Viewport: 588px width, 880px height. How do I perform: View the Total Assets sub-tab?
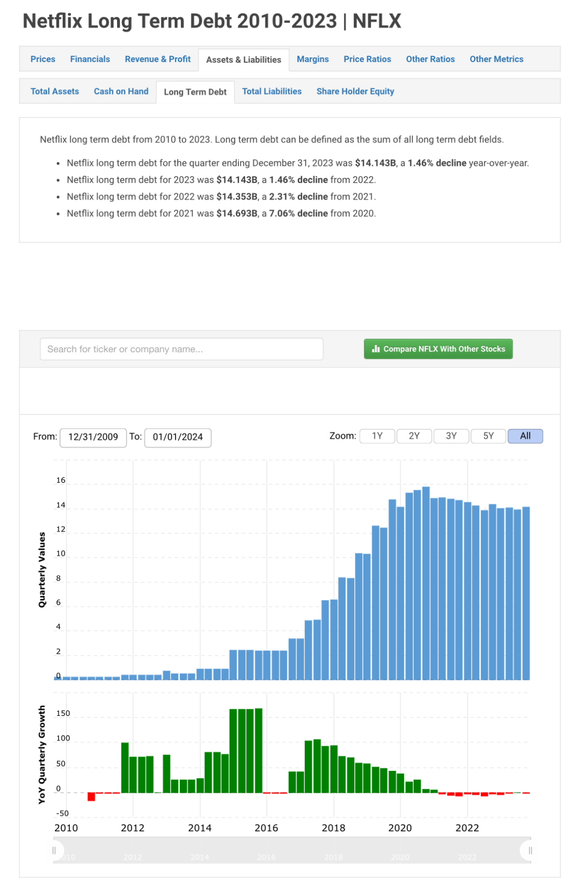tap(55, 91)
